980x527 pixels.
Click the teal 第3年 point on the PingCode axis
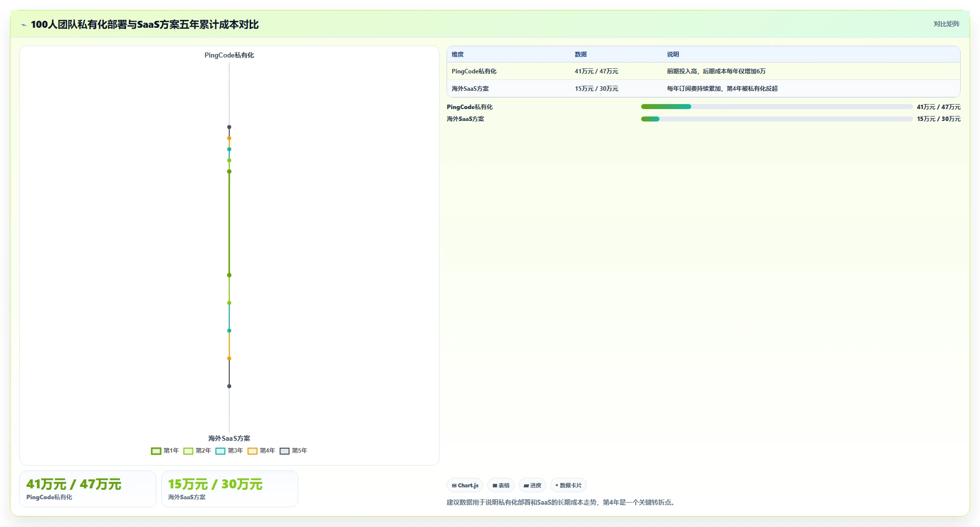[229, 149]
